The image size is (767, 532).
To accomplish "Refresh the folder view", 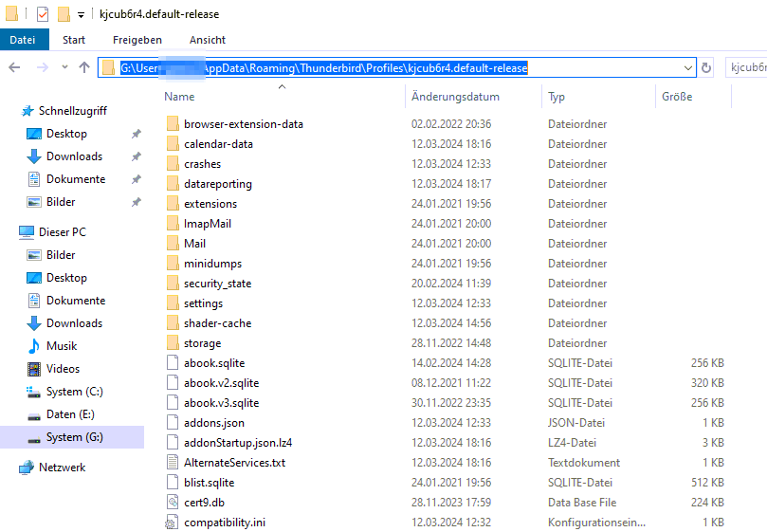I will tap(706, 67).
